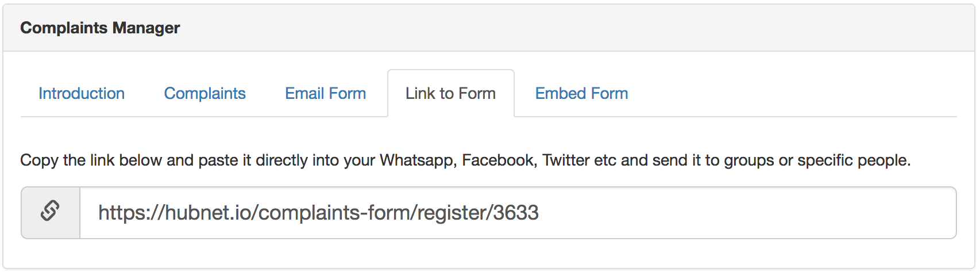Switch to the Complaints tab
Screen dimensions: 980x276
click(x=205, y=93)
